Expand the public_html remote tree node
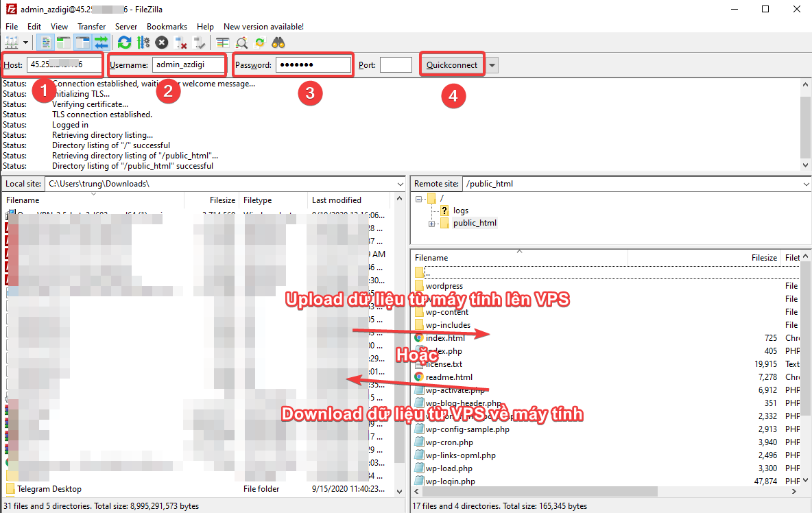This screenshot has width=812, height=513. [x=432, y=224]
